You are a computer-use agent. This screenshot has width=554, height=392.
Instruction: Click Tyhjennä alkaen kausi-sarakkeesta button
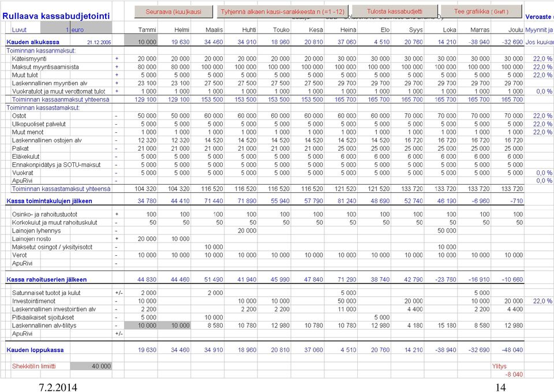point(283,12)
